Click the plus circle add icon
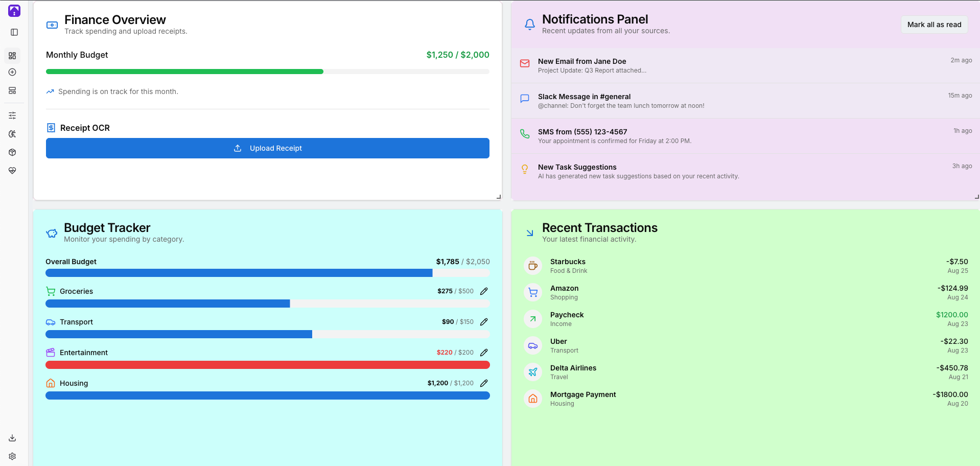The width and height of the screenshot is (980, 466). [12, 73]
